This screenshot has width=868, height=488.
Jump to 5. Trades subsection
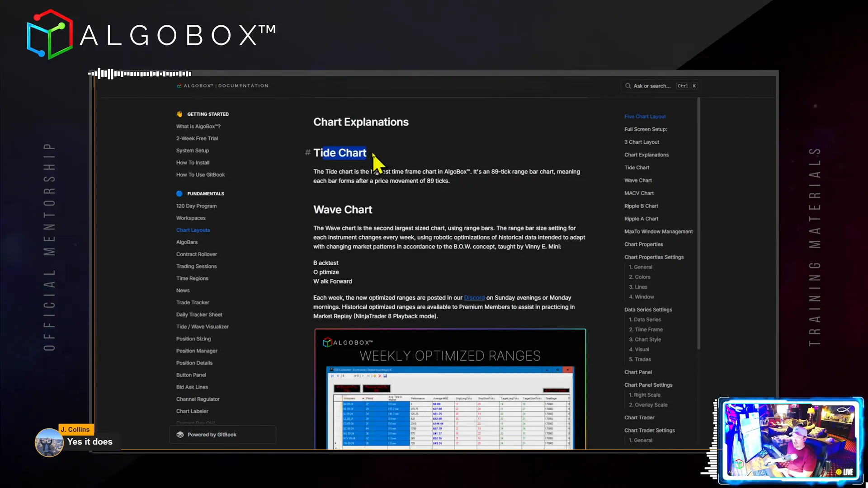(x=640, y=360)
